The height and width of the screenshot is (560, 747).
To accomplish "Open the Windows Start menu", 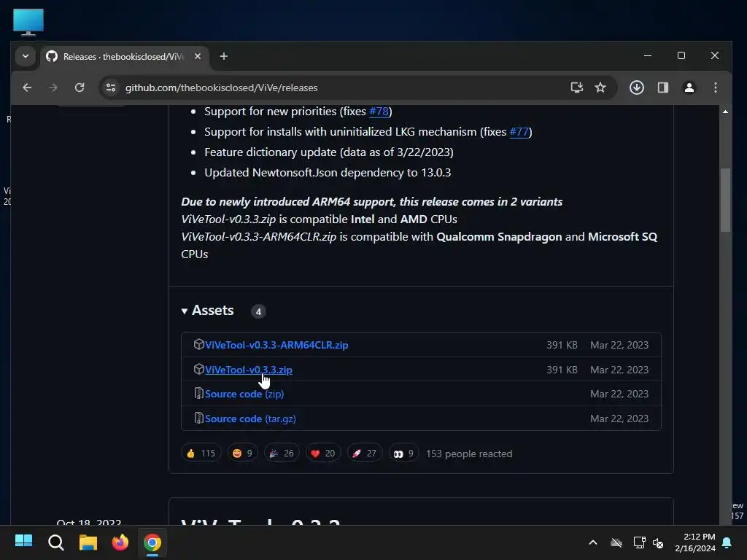I will (x=23, y=542).
